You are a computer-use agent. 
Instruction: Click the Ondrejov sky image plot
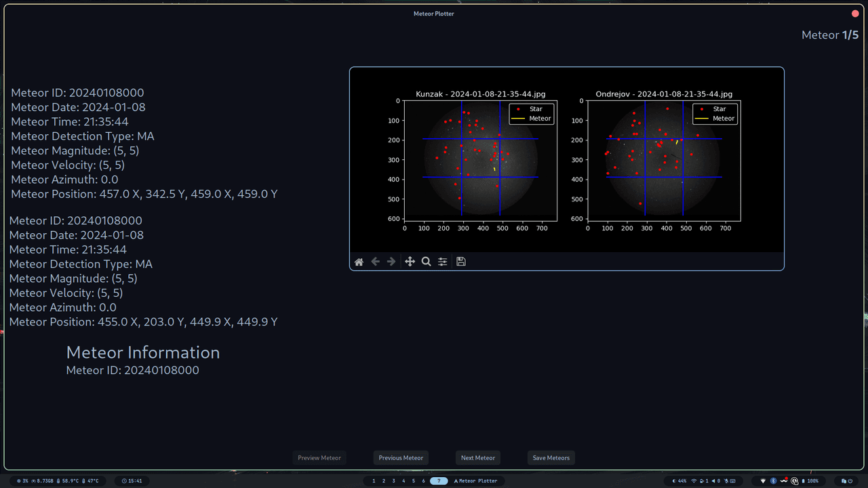pyautogui.click(x=664, y=161)
